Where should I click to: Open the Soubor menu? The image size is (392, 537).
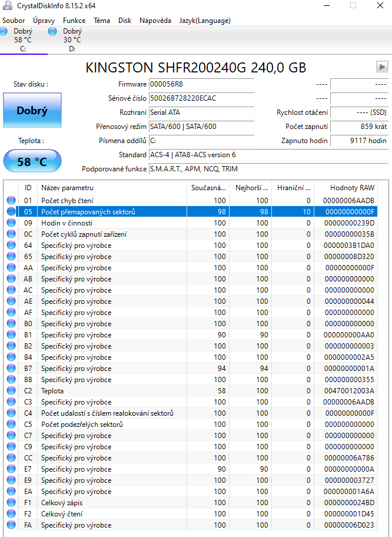coord(14,21)
